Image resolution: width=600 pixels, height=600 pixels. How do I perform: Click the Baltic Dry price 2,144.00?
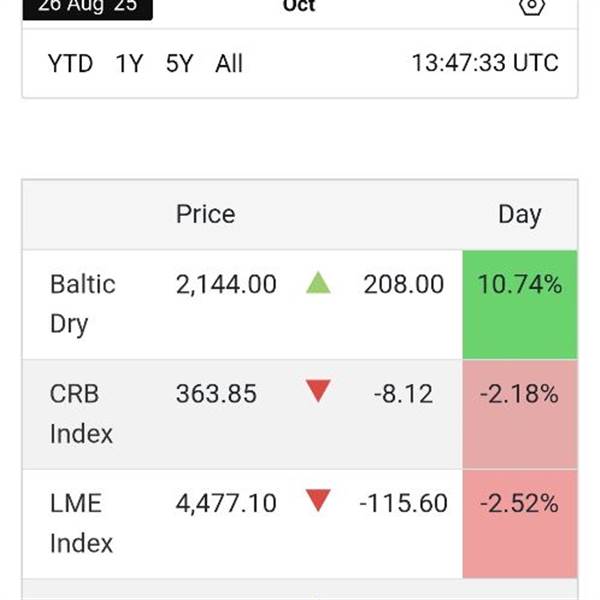[x=226, y=284]
